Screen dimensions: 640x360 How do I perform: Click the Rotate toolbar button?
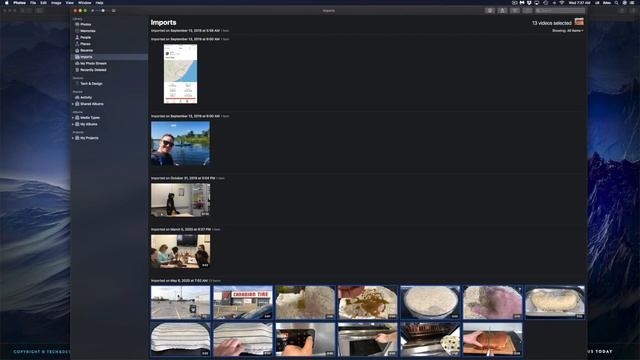click(528, 11)
